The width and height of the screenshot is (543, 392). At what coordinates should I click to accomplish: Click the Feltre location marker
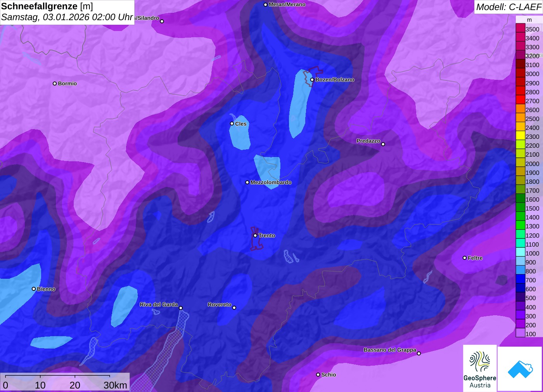tap(465, 258)
